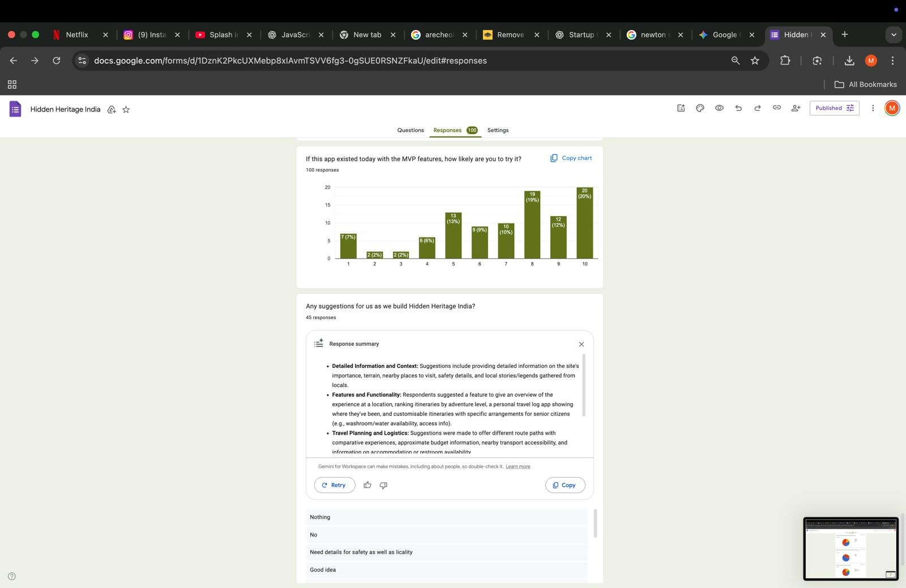Open the Chrome three-dot menu
The width and height of the screenshot is (906, 588).
tap(892, 61)
